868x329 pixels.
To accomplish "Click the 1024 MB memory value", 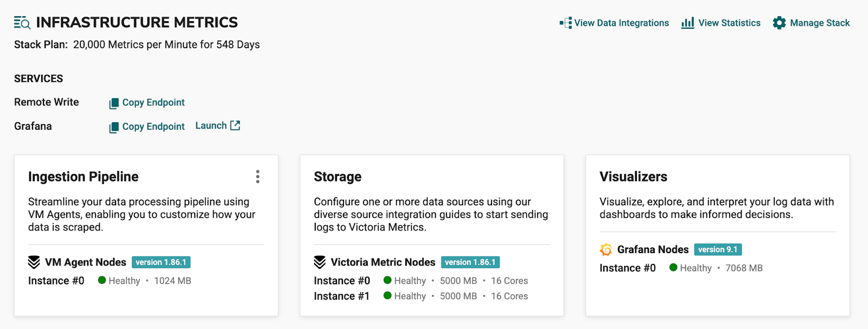I will point(173,281).
